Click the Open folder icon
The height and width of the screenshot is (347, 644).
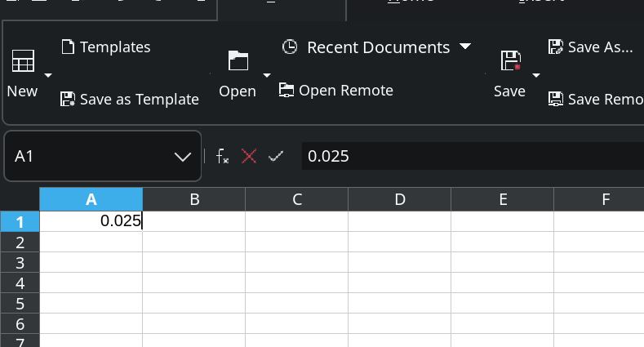238,61
